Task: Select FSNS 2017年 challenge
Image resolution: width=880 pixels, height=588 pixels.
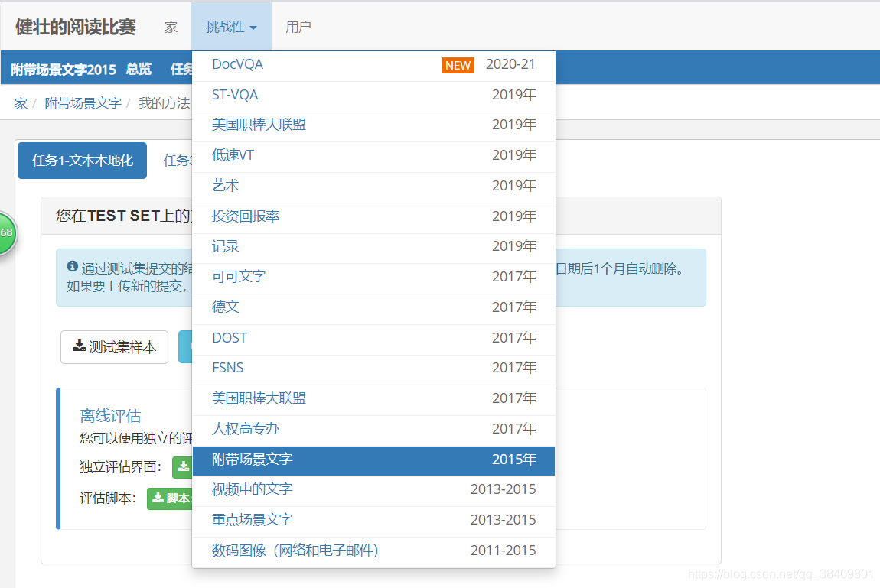Action: pos(373,369)
